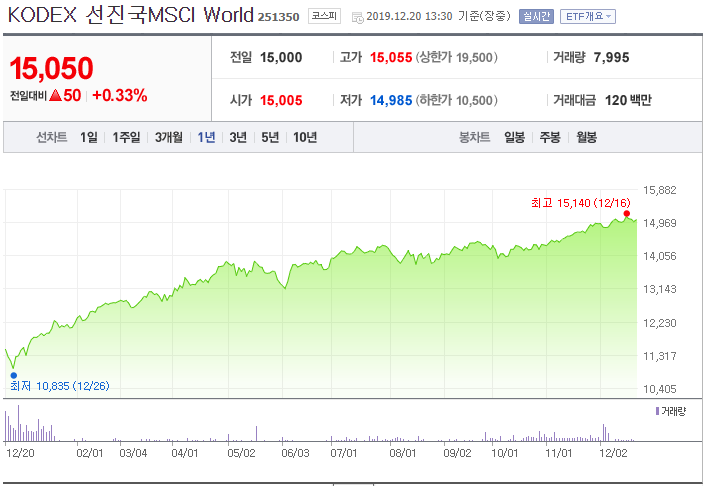Click the 최고 15,140 (12/16) label
The width and height of the screenshot is (703, 486).
coord(581,203)
